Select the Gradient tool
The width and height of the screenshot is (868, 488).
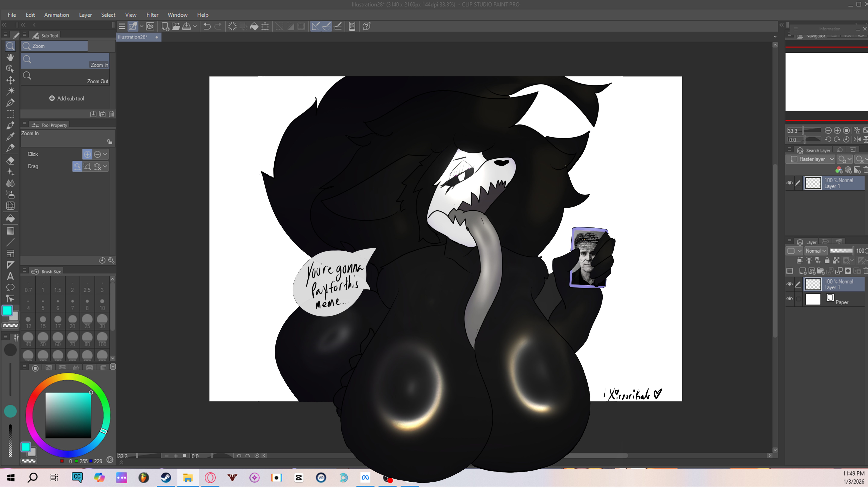tap(10, 231)
